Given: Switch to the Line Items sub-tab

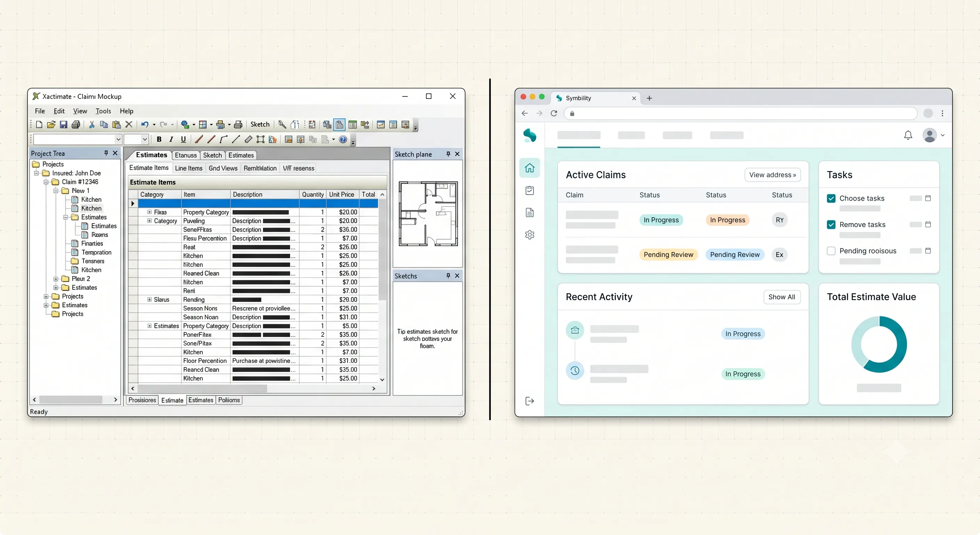Looking at the screenshot, I should tap(189, 168).
